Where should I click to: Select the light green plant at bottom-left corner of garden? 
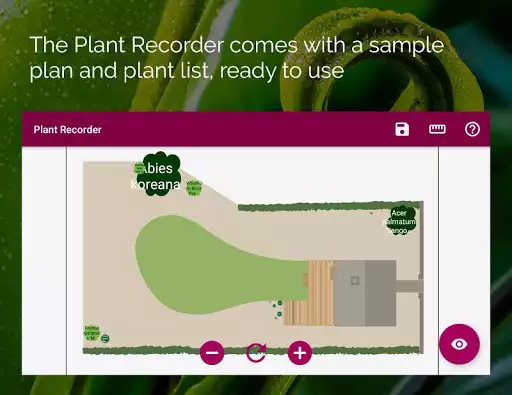pos(92,333)
